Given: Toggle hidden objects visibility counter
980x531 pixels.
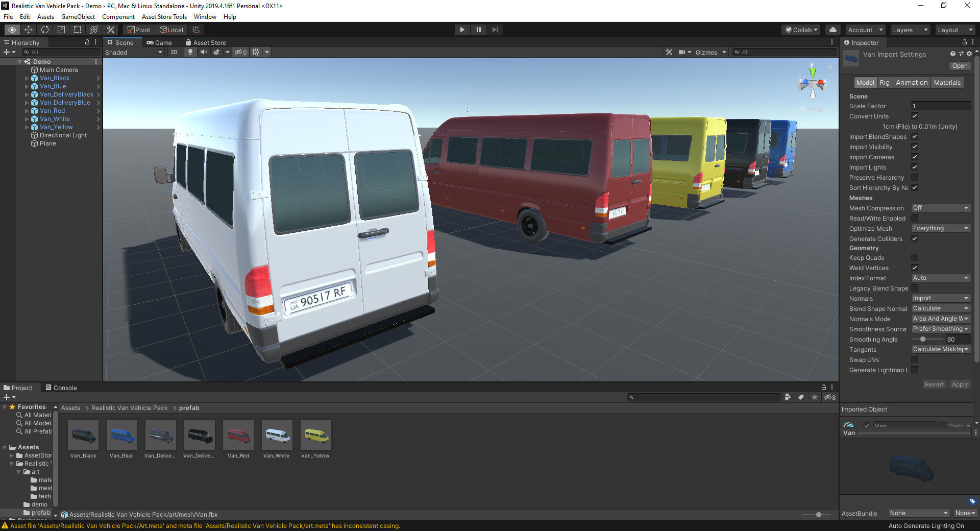Looking at the screenshot, I should [240, 52].
